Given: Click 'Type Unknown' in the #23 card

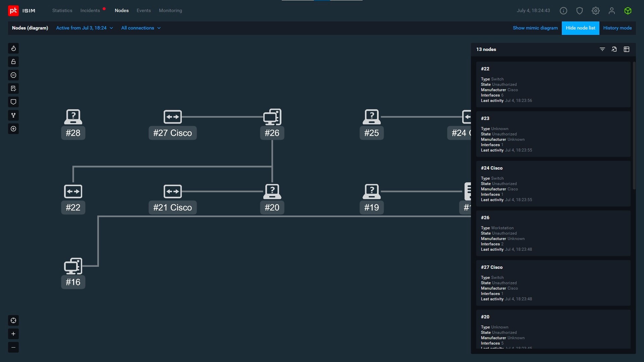Looking at the screenshot, I should tap(495, 129).
